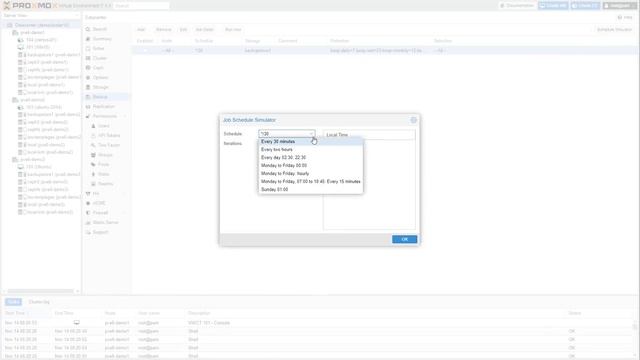Viewport: 640px width, 360px height.
Task: Select third node folder icon pve8-demo3
Action: 15,160
